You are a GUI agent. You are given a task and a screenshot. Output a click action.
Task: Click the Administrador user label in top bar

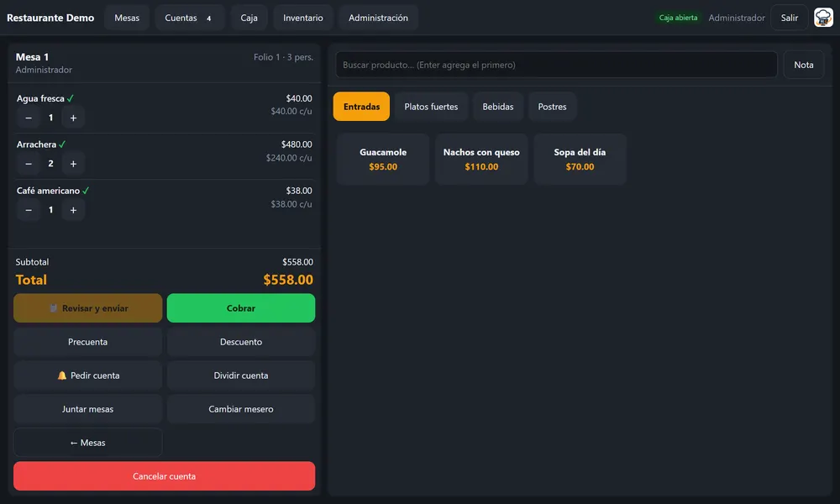point(737,18)
